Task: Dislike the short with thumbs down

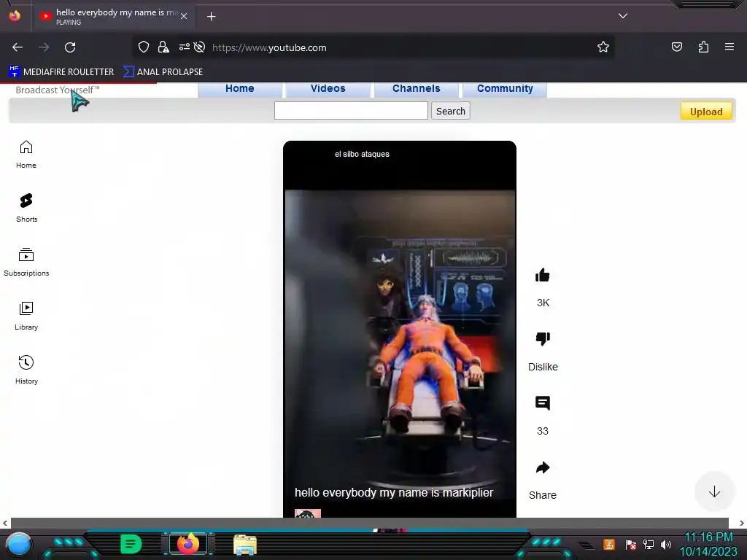Action: click(543, 338)
